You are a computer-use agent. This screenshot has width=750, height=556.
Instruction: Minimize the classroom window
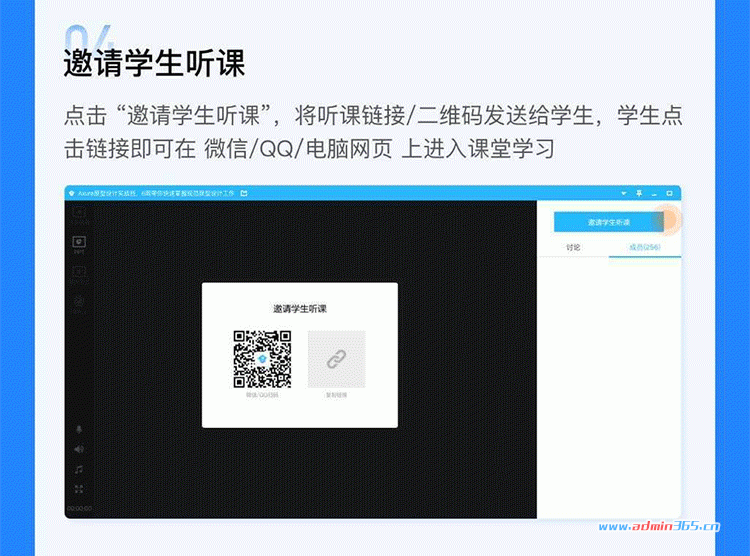click(654, 194)
